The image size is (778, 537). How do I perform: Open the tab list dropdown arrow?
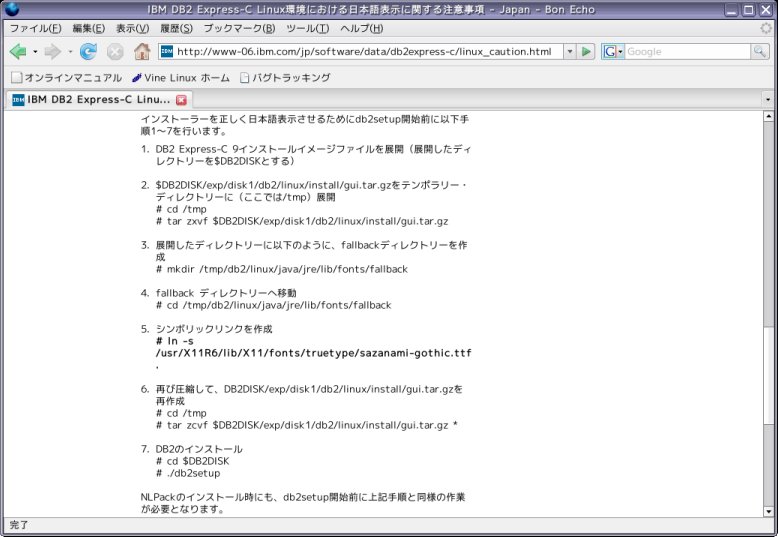click(768, 99)
